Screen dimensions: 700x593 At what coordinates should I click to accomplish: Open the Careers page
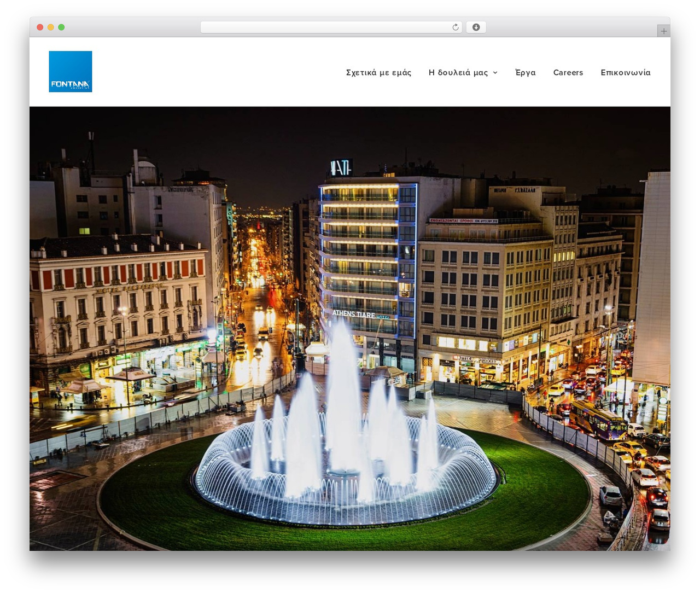coord(568,73)
